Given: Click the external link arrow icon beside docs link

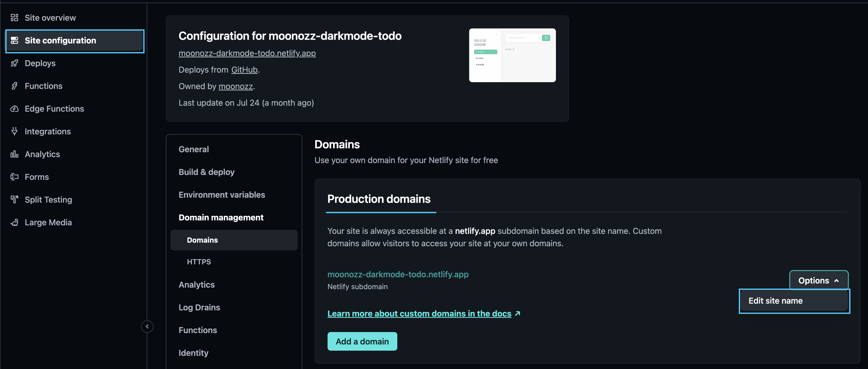Looking at the screenshot, I should [x=517, y=313].
